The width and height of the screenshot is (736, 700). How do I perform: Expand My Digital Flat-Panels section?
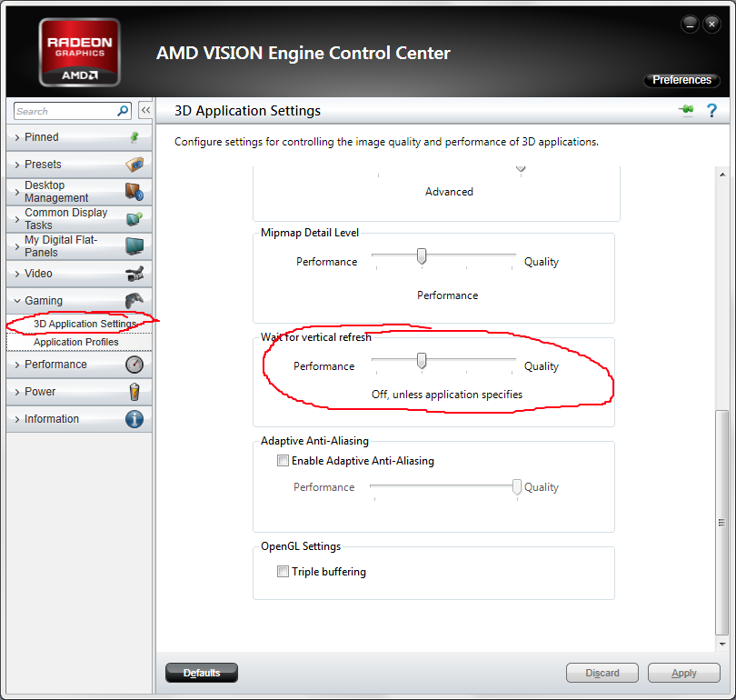(x=79, y=246)
